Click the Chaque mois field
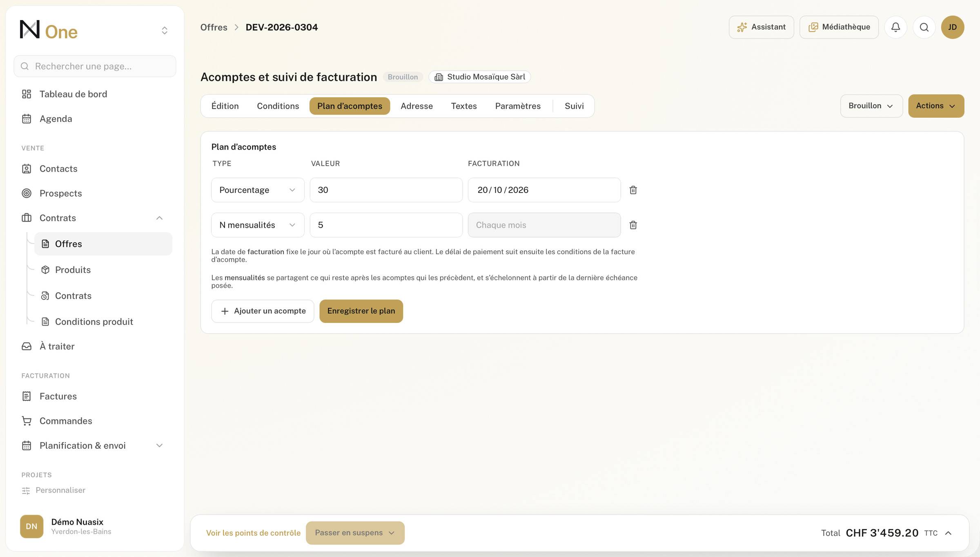Screen dimensions: 980x557 pos(544,225)
